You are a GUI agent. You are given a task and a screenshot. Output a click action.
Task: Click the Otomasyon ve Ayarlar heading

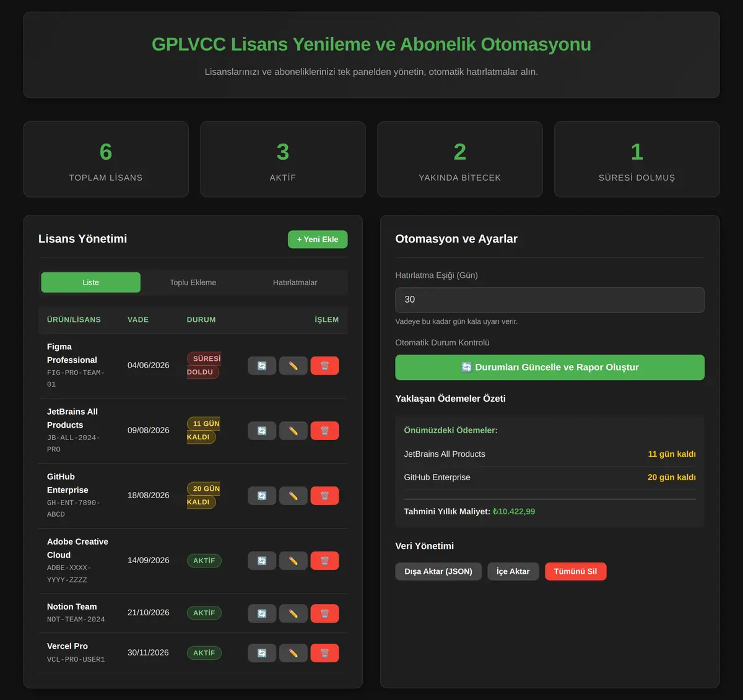(x=456, y=239)
